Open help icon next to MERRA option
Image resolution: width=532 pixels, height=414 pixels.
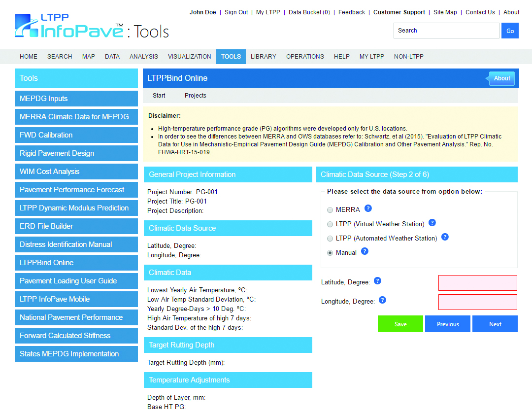[x=368, y=208]
